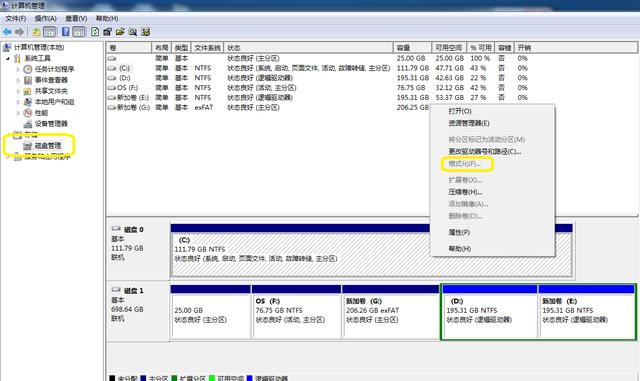Sort by the 可用空间 column header
This screenshot has height=381, width=640.
tap(449, 48)
